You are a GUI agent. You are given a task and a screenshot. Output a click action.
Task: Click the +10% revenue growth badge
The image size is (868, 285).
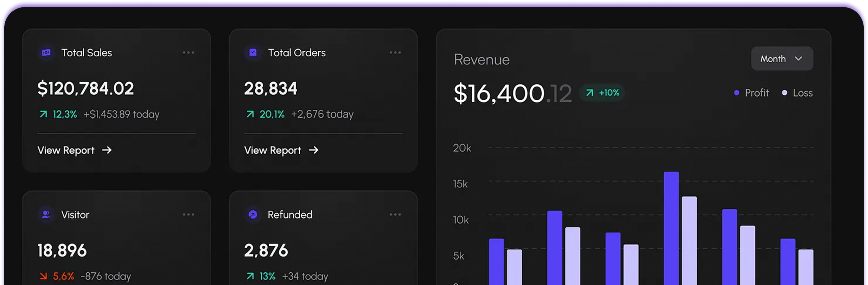coord(602,93)
